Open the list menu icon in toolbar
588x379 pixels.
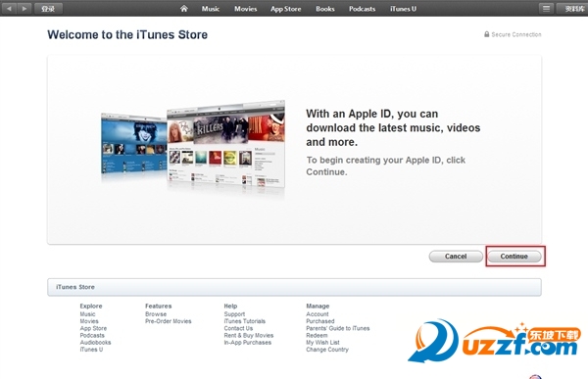(546, 8)
